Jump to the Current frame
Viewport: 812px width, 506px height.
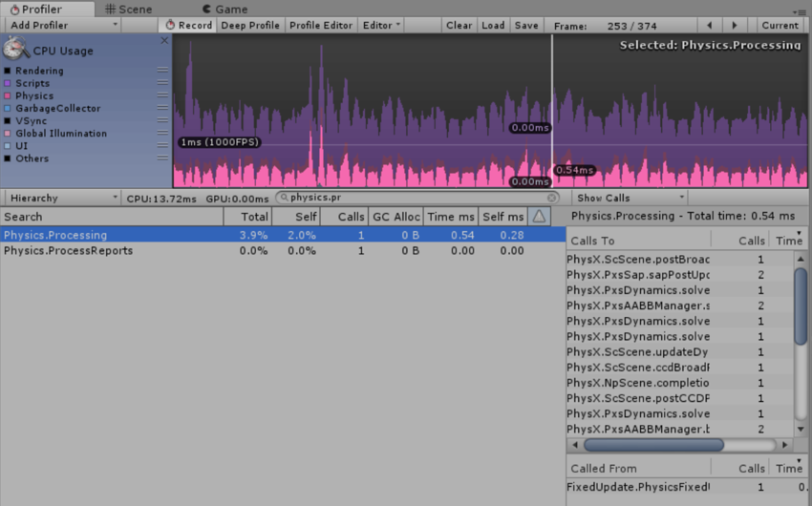coord(780,26)
